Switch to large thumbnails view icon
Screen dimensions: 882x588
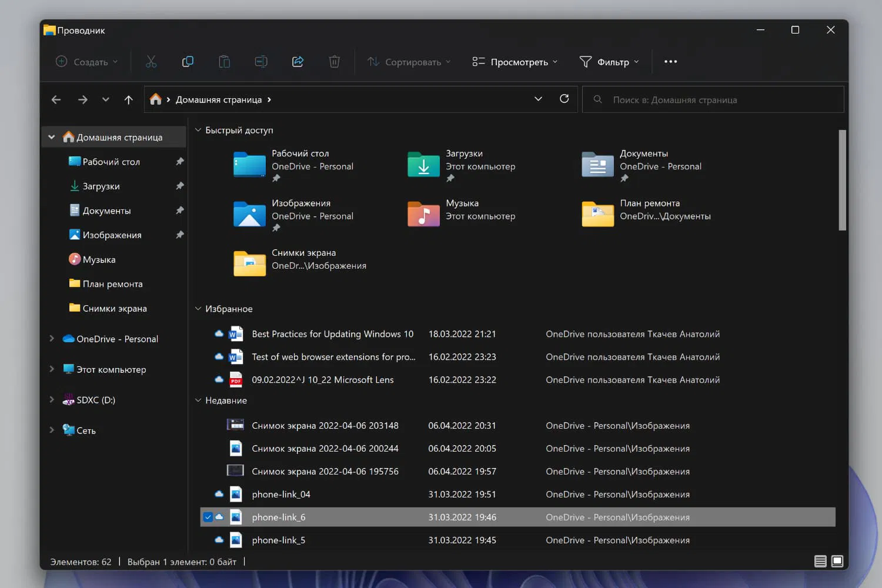pos(837,561)
